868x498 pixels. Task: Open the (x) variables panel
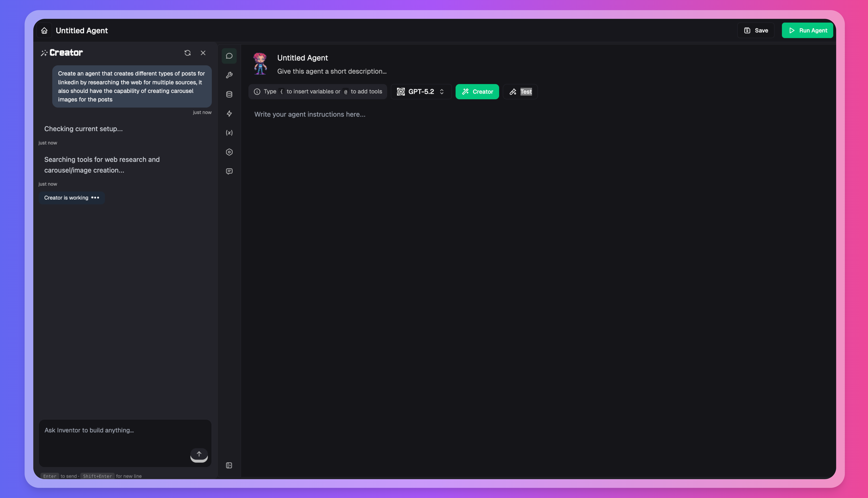[229, 133]
